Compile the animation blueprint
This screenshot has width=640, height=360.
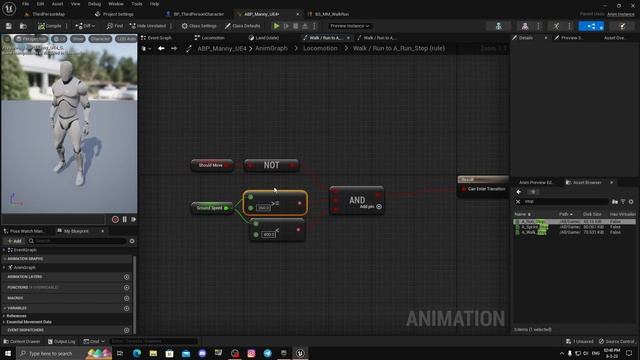49,26
